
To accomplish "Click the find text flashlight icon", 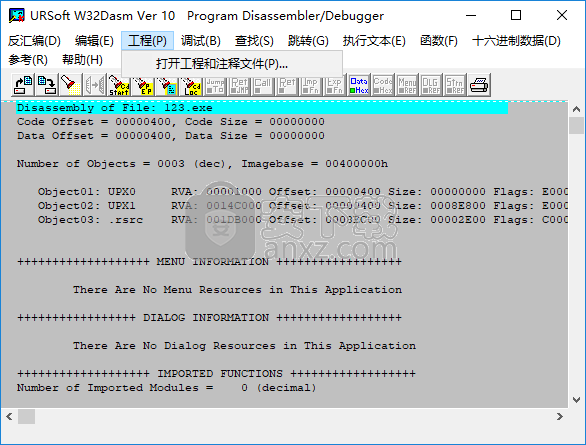I will [70, 85].
